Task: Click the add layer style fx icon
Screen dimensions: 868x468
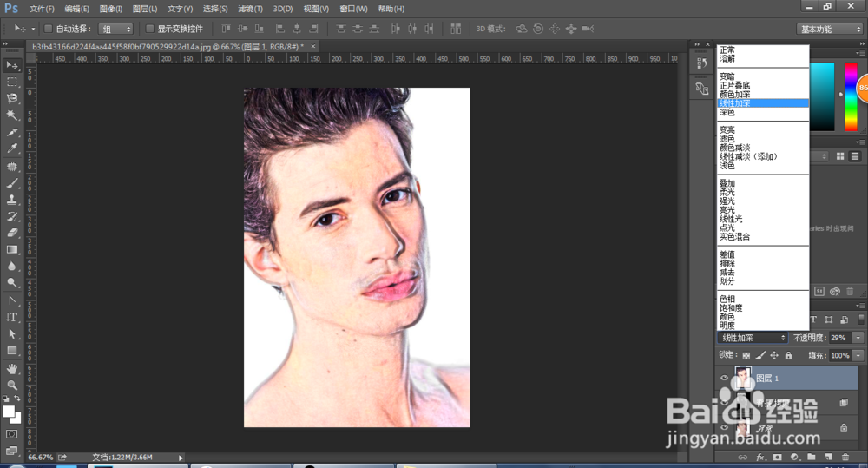Action: pyautogui.click(x=760, y=456)
